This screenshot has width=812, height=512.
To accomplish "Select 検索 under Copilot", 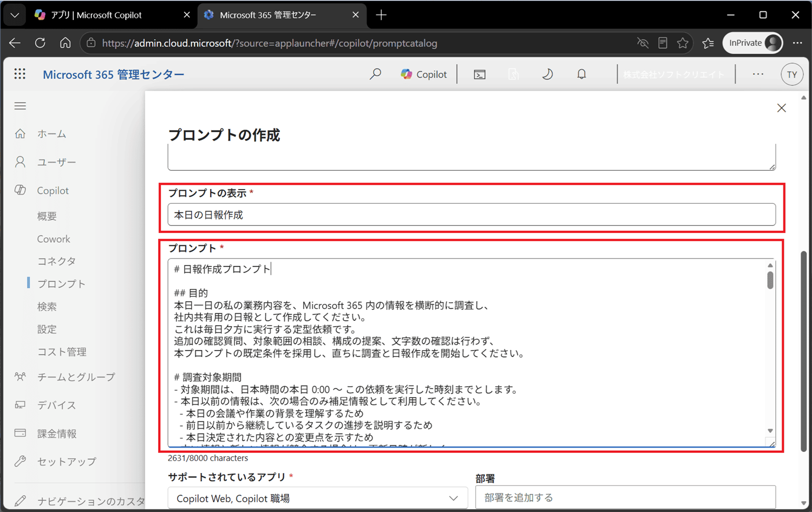I will pyautogui.click(x=47, y=307).
